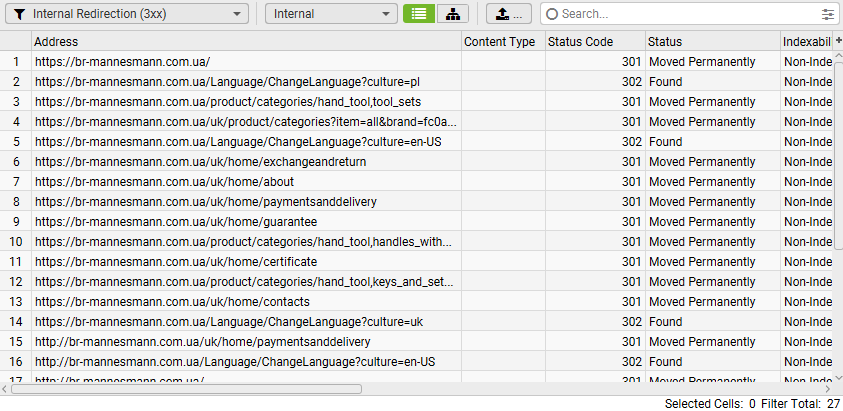
Task: Click Found status in row 14
Action: [666, 322]
